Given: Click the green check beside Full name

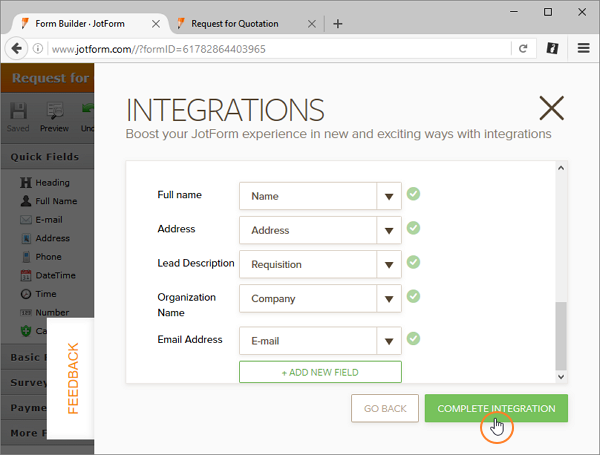Looking at the screenshot, I should coord(413,194).
